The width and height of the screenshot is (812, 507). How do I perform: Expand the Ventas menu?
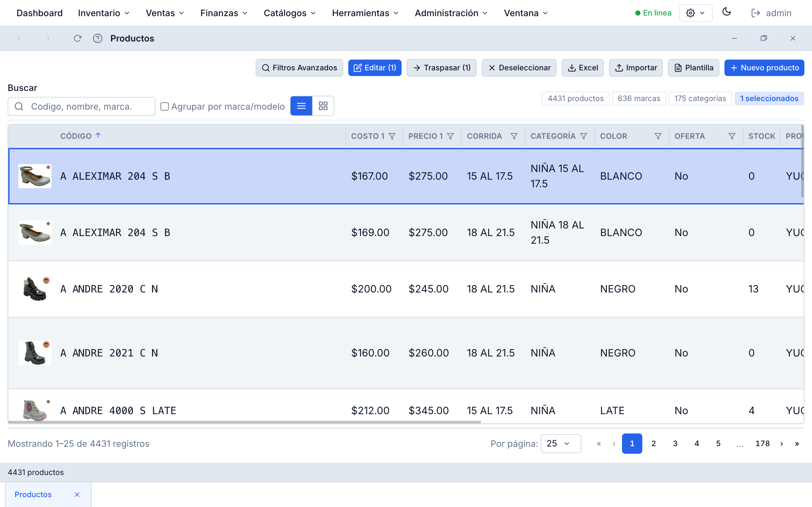(164, 13)
